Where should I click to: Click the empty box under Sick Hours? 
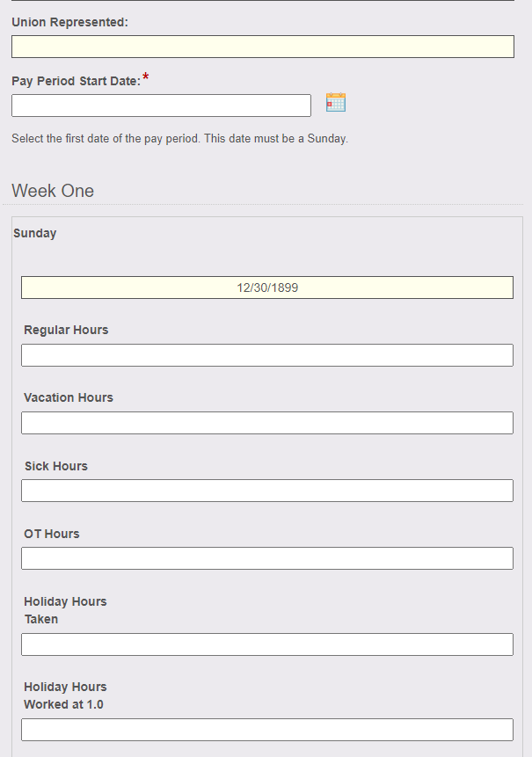coord(267,491)
